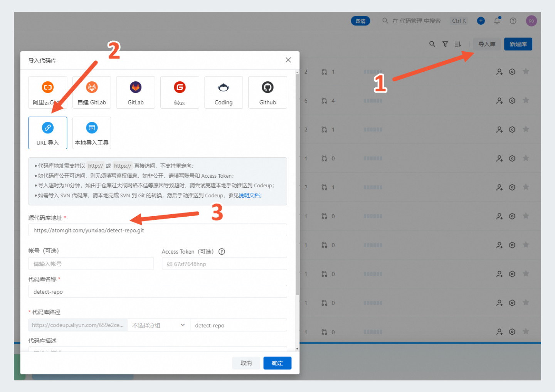The width and height of the screenshot is (555, 392).
Task: Click the Ctrl K shortcut badge
Action: tap(459, 21)
